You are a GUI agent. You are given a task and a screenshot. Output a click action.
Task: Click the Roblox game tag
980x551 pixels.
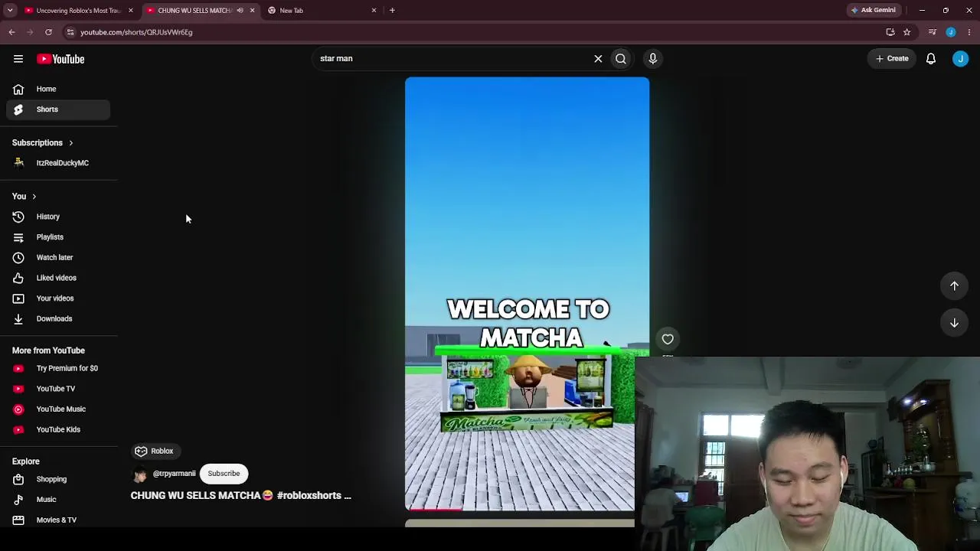pos(155,451)
